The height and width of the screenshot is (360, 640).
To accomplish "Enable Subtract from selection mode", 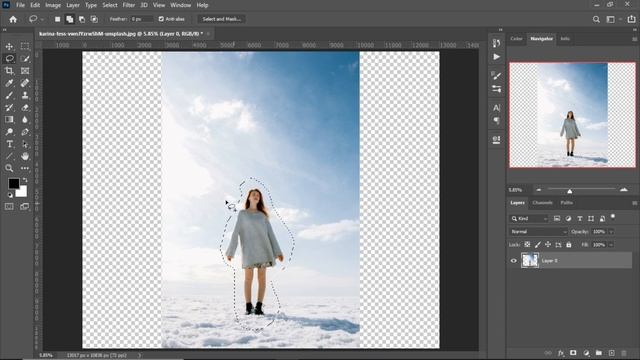I will pos(82,19).
